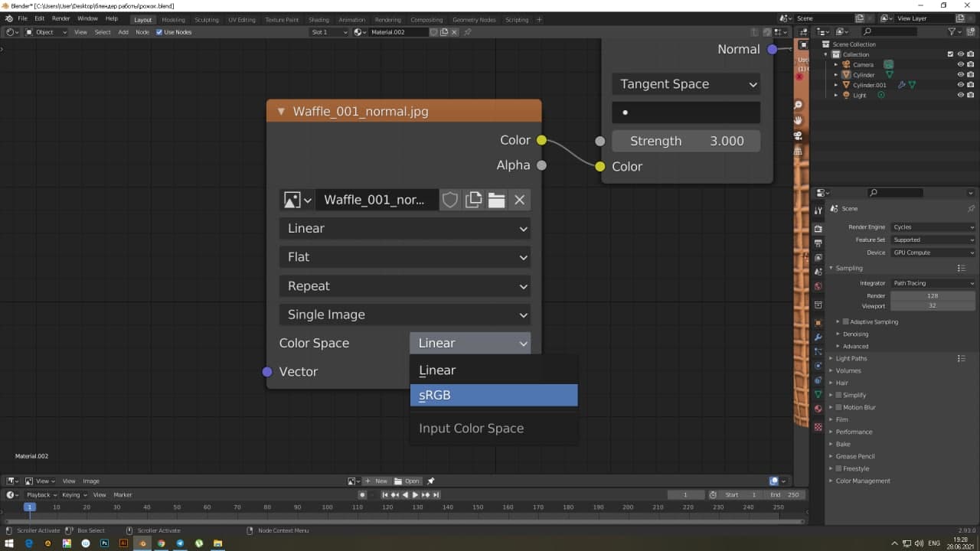This screenshot has width=980, height=551.
Task: Disable Light in renders via camera icon
Action: [x=971, y=96]
